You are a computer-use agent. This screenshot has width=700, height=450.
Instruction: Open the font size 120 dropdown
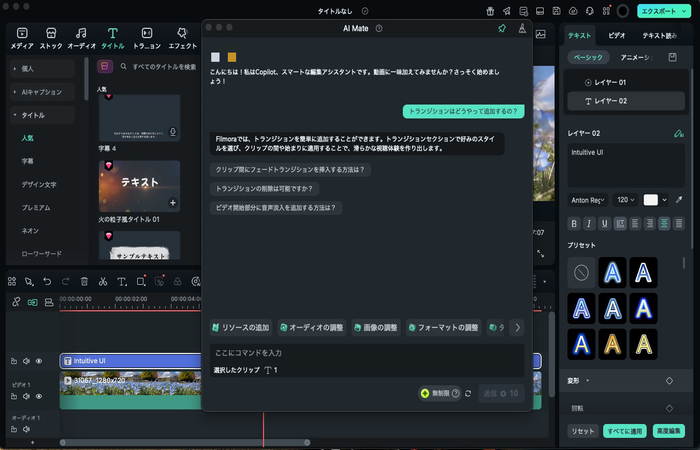click(x=625, y=200)
